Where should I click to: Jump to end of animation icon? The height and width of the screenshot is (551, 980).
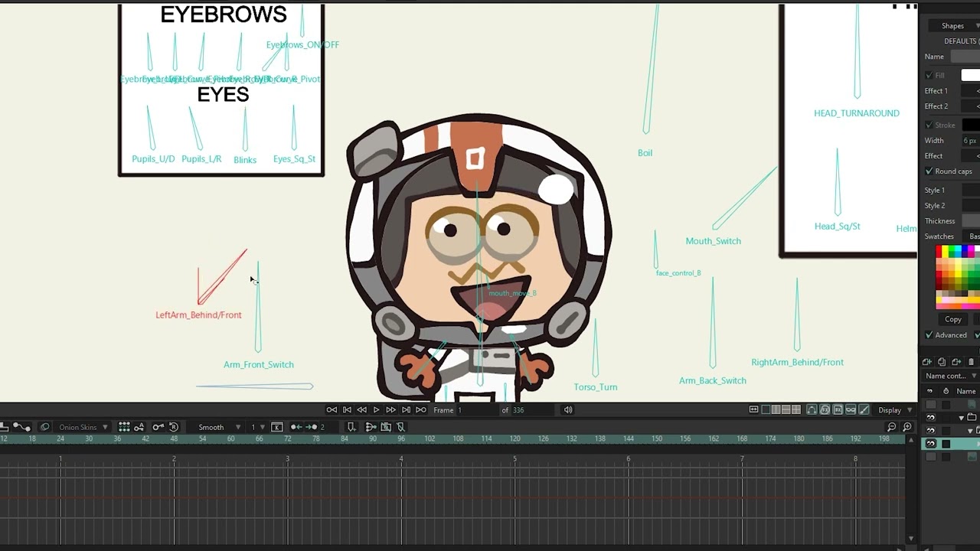420,410
